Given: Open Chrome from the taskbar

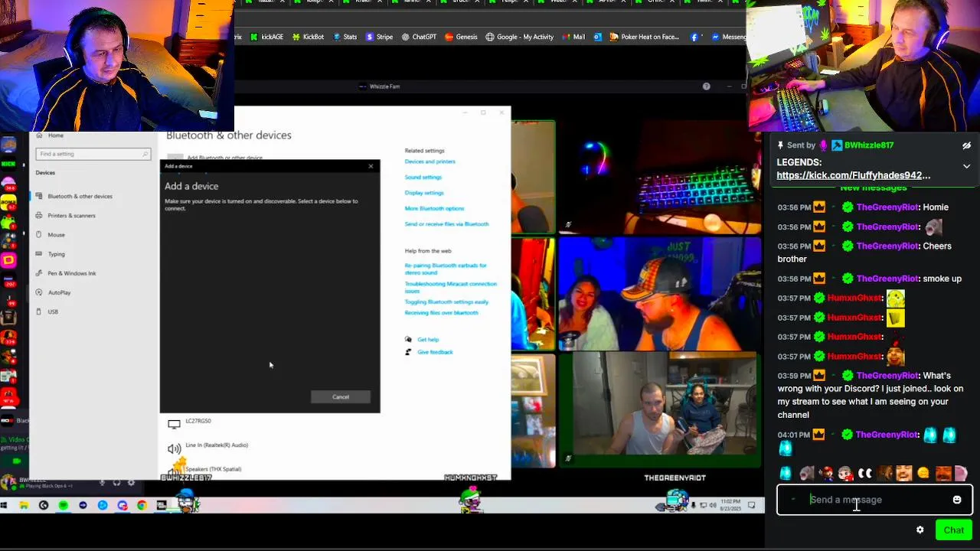Looking at the screenshot, I should tap(142, 505).
